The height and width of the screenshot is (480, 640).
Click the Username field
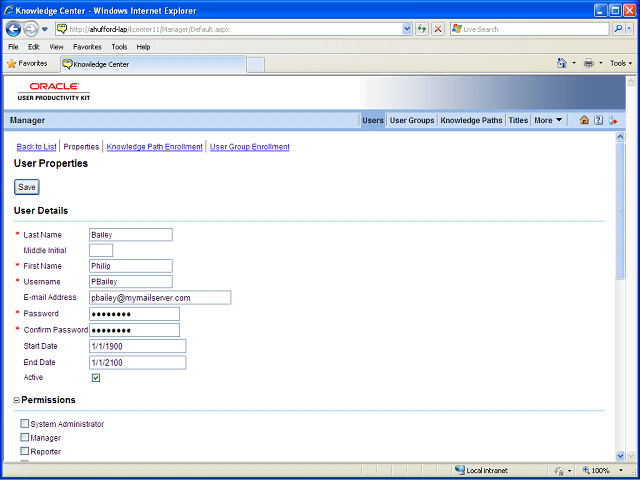[x=131, y=282]
